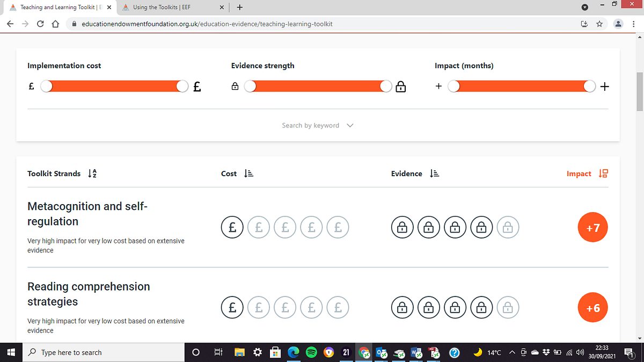Click Impact months slider right handle
Screen dimensions: 644x362
pos(590,86)
